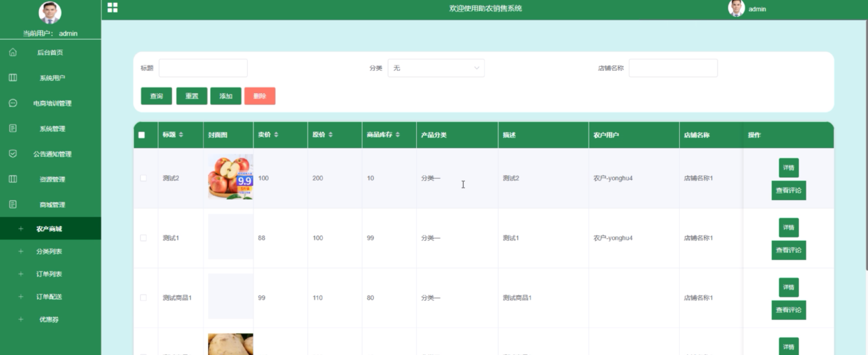Image resolution: width=868 pixels, height=355 pixels.
Task: Check the checkbox for row 测试1
Action: [143, 238]
